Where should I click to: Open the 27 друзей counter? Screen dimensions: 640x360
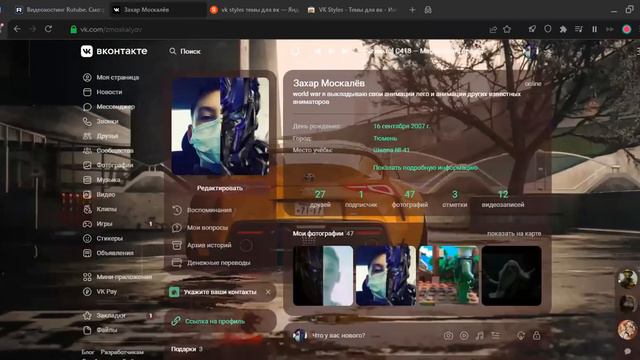pos(320,199)
